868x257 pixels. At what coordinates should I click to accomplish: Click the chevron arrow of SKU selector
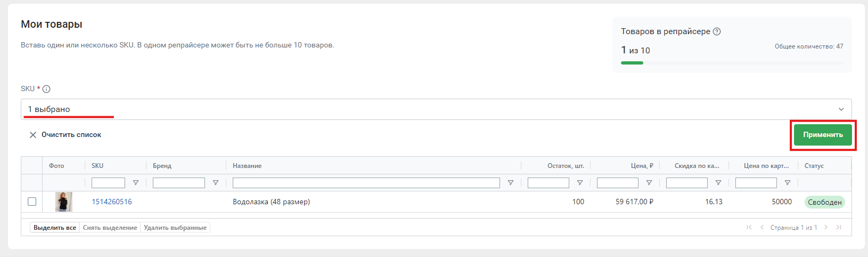841,109
